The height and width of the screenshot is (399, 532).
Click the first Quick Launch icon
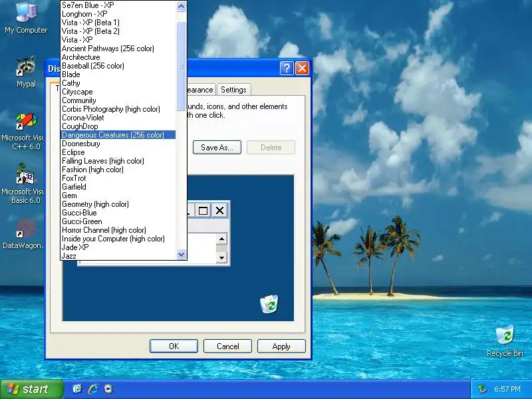[77, 389]
